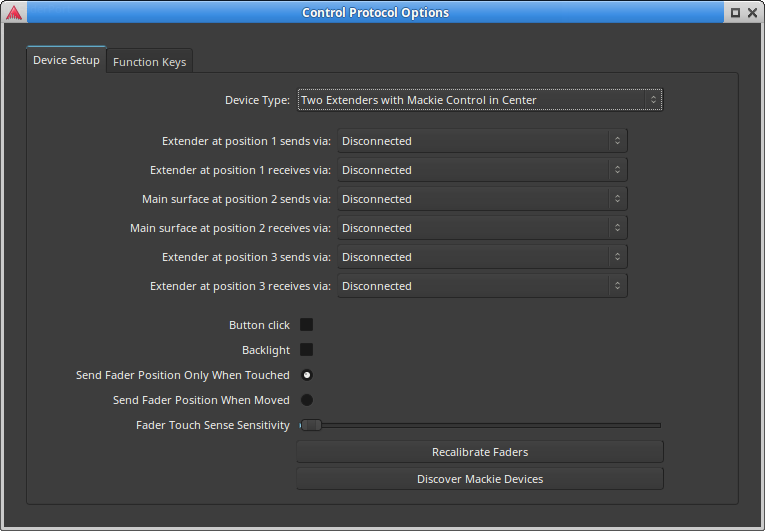Image resolution: width=765 pixels, height=531 pixels.
Task: Close the Control Protocol Options window
Action: 752,13
